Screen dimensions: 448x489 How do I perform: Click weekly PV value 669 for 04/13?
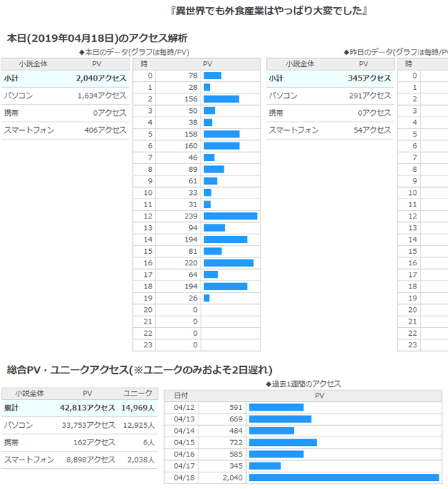[x=236, y=419]
